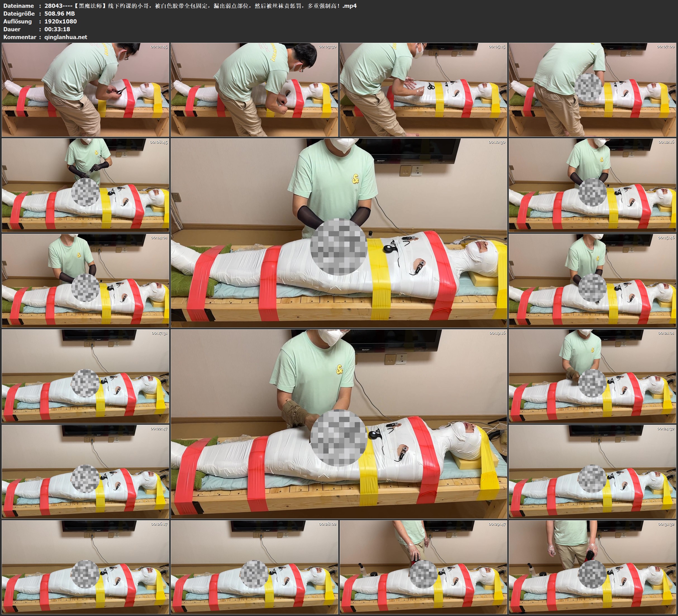Select the large frame at 00:10:30
The width and height of the screenshot is (678, 616).
(x=339, y=233)
